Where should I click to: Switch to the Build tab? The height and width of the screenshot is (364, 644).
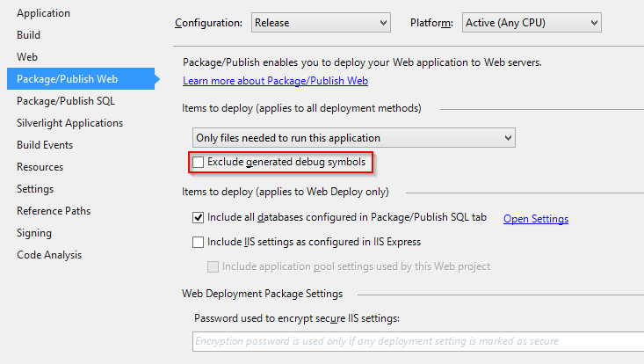click(x=28, y=35)
